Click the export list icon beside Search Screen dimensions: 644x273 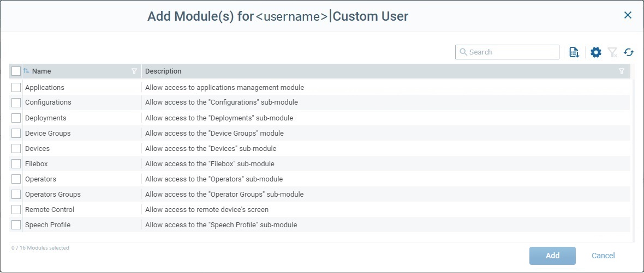pos(574,52)
